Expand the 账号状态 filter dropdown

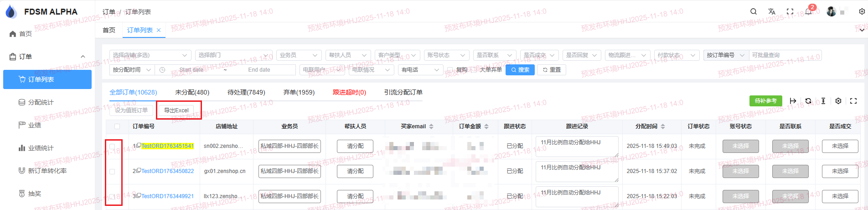pyautogui.click(x=446, y=55)
